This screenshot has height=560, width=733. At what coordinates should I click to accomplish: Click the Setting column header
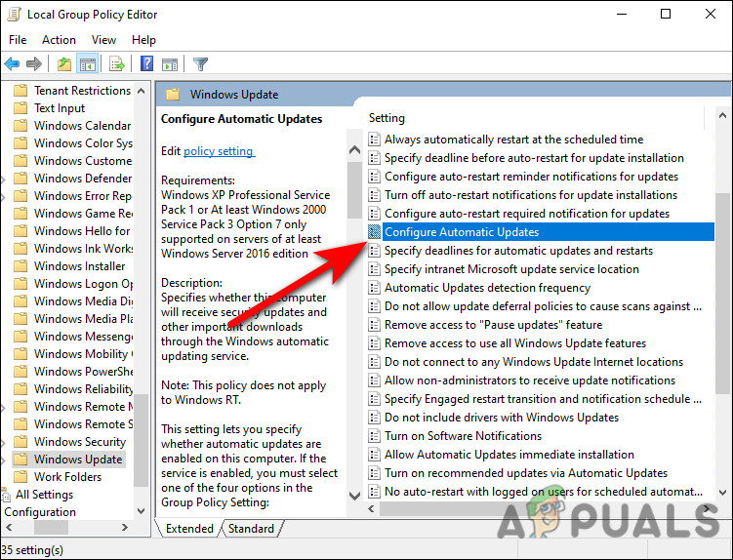[387, 118]
